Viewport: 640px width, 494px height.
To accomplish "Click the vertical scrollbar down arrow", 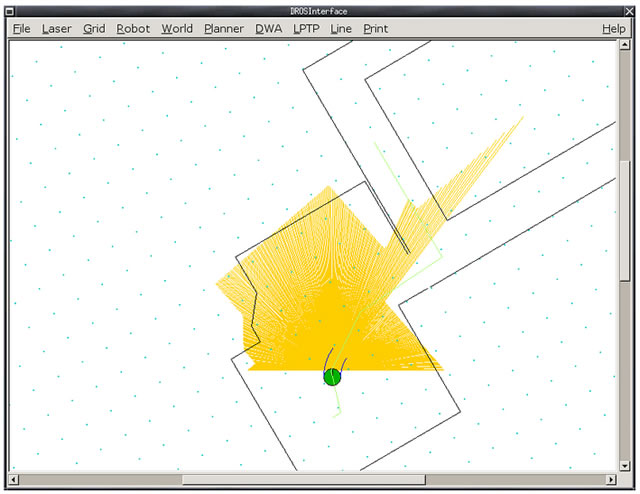I will tap(624, 465).
